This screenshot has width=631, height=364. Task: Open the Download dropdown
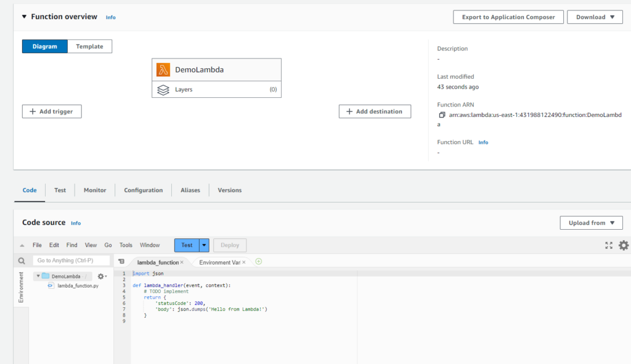595,17
